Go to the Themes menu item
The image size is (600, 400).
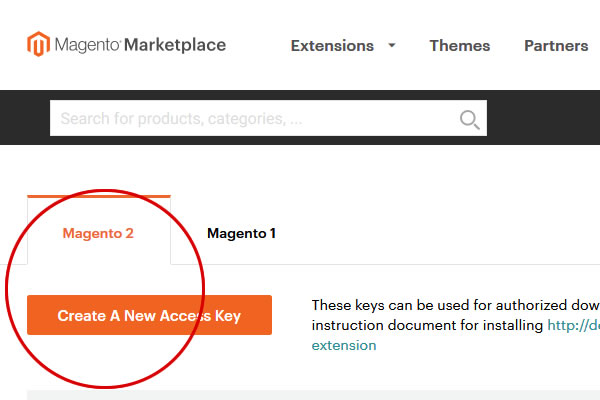(x=459, y=46)
